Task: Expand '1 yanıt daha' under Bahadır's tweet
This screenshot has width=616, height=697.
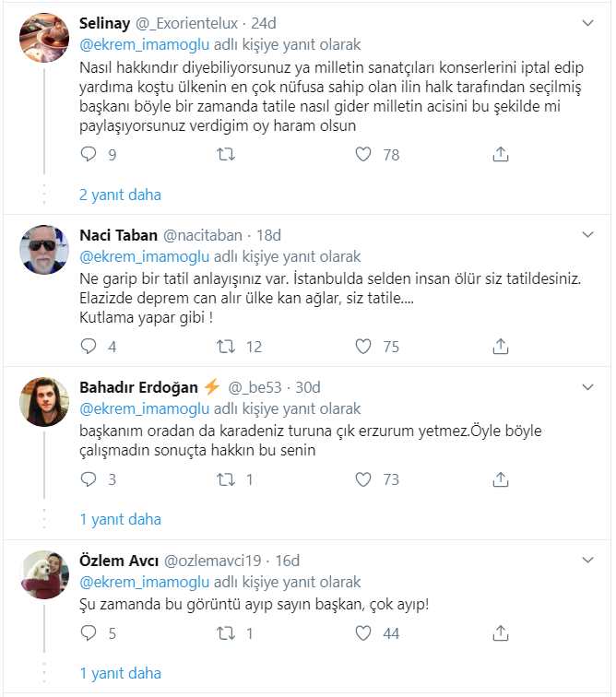Action: 120,519
